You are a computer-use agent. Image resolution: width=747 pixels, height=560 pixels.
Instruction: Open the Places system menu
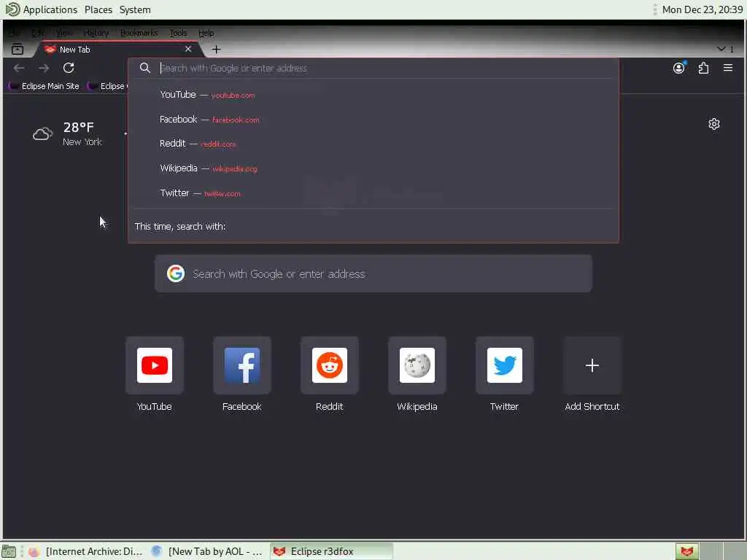[x=98, y=9]
